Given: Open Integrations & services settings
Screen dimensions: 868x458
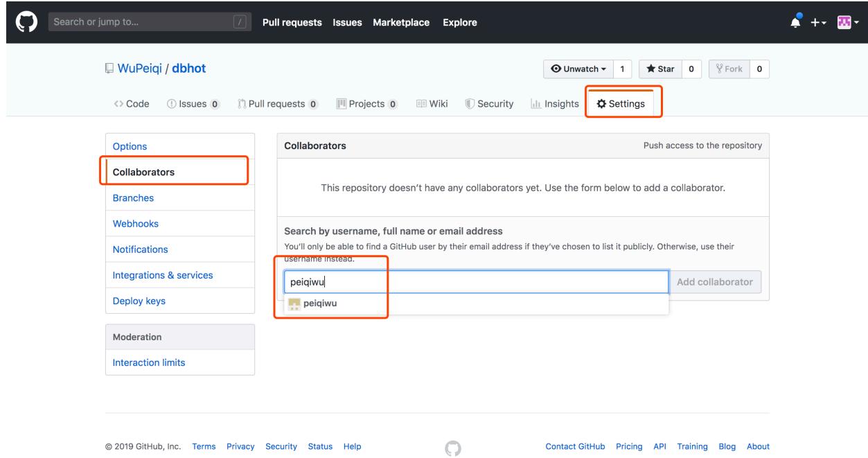Looking at the screenshot, I should click(180, 275).
